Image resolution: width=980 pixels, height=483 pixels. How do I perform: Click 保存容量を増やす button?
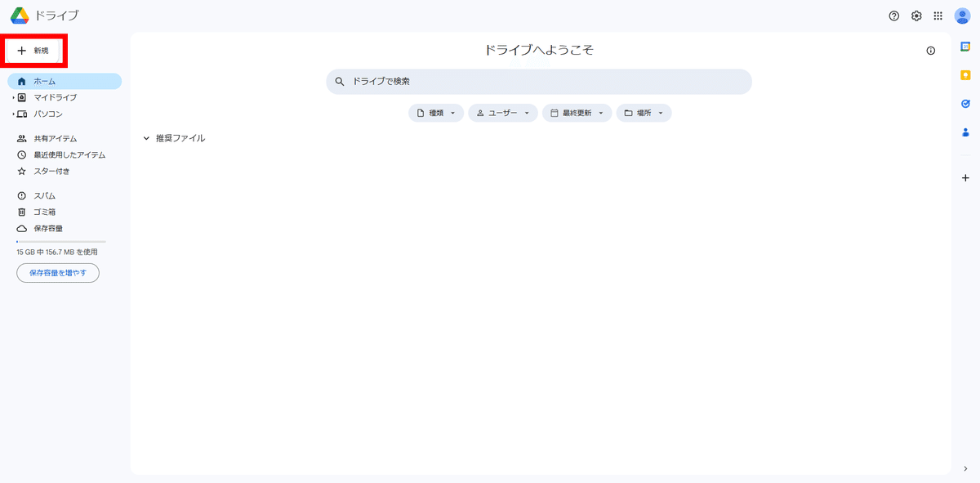pos(58,273)
